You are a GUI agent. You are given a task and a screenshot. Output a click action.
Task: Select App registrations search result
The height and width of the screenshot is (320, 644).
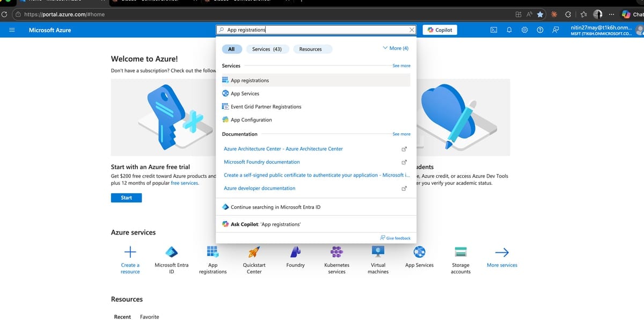(316, 80)
